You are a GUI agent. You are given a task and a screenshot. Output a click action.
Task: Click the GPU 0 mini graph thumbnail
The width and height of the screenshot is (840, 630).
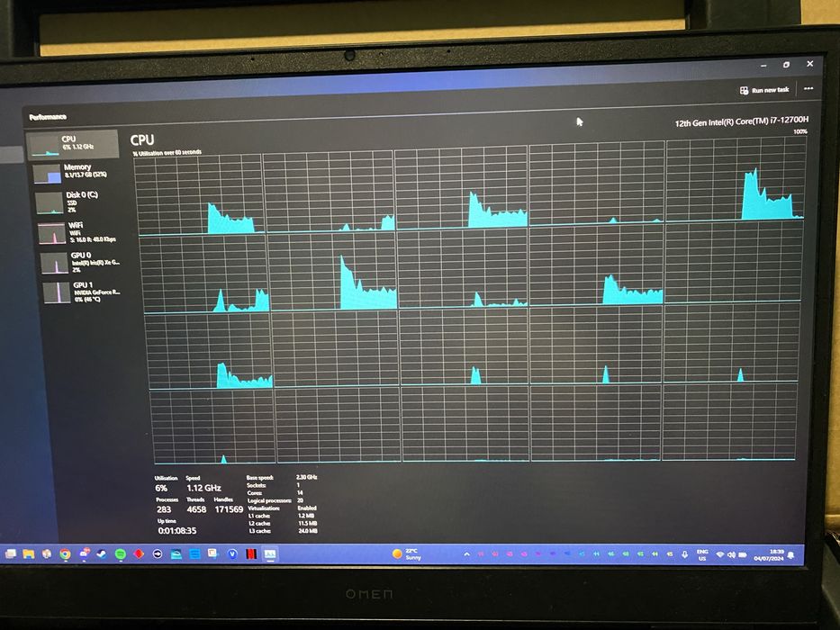[x=55, y=264]
